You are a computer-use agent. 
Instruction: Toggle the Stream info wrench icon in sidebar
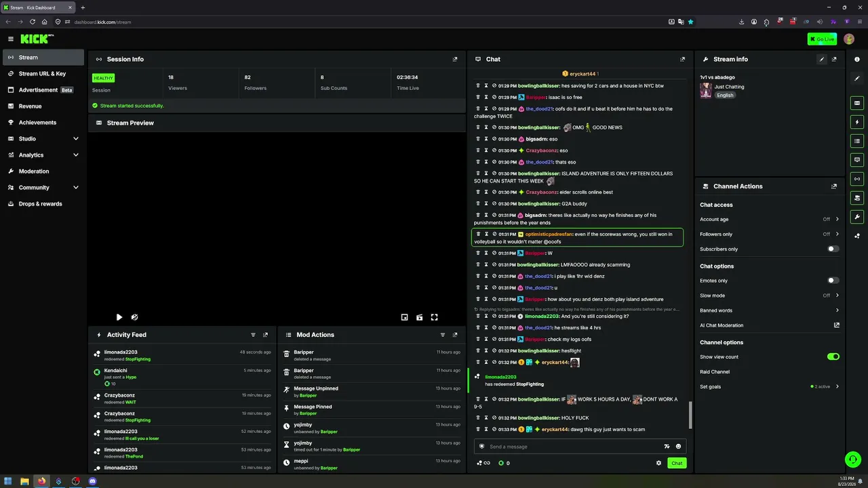(x=857, y=217)
